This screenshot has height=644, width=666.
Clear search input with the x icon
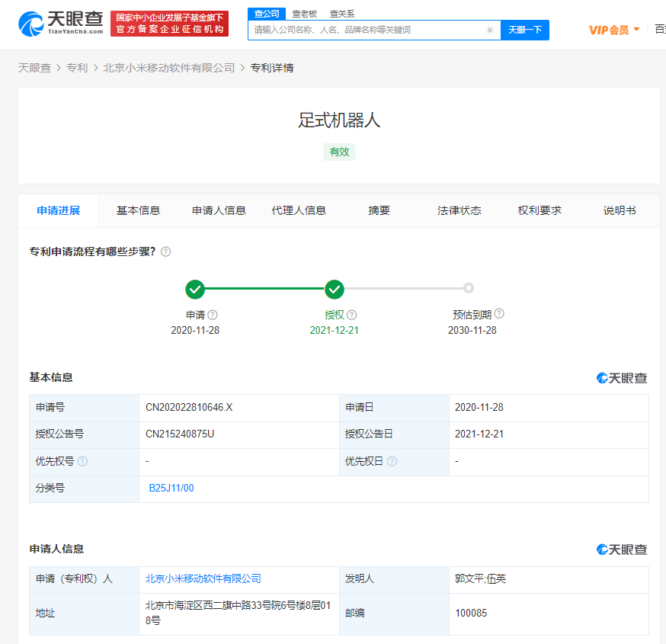(x=490, y=30)
